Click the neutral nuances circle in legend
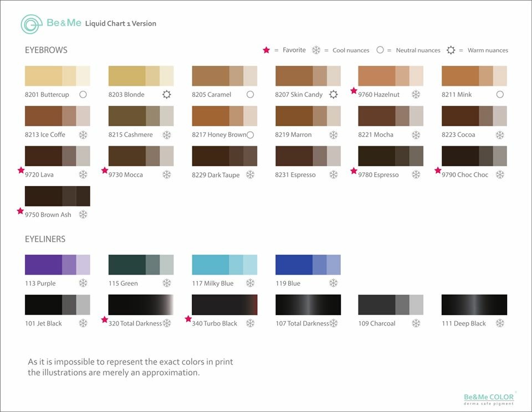Screen dimensions: 532x412 380,50
